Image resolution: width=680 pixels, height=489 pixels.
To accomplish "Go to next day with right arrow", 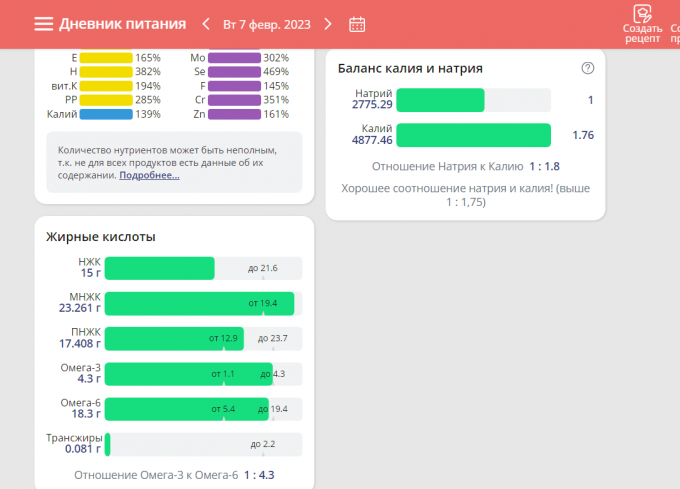I will [x=328, y=24].
